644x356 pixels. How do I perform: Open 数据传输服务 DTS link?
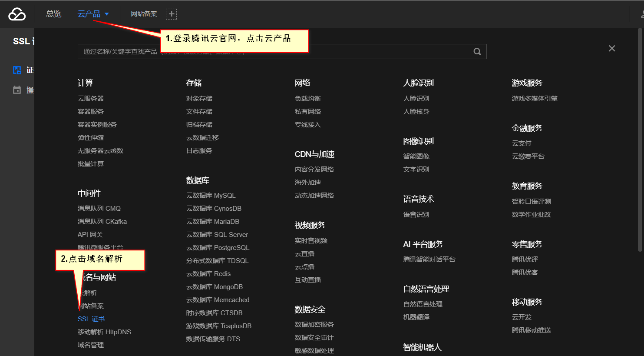(213, 339)
